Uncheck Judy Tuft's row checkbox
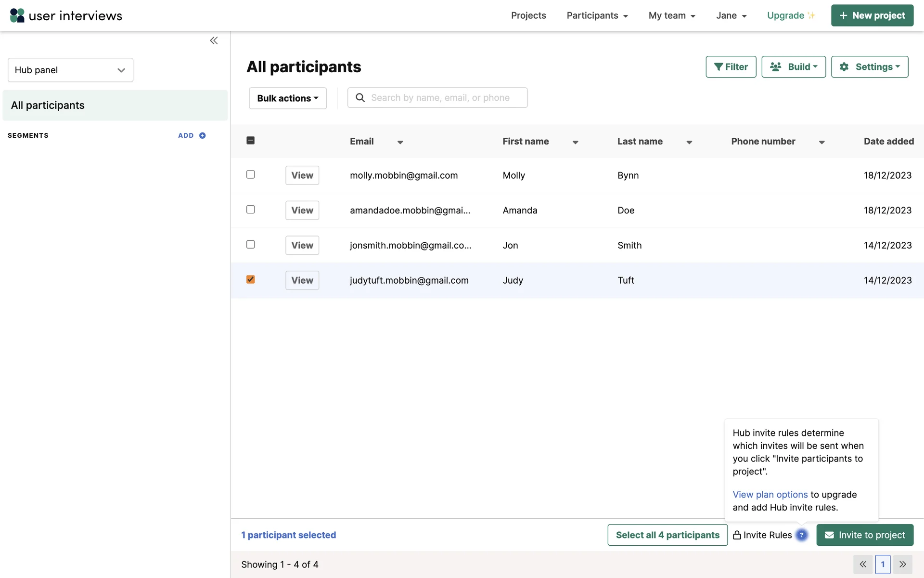Screen dimensions: 924x578 (x=250, y=279)
